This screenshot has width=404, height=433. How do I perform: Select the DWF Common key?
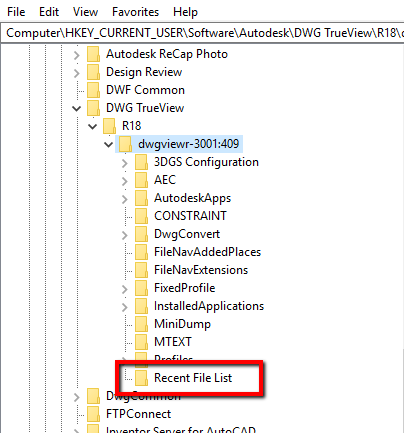[x=145, y=90]
